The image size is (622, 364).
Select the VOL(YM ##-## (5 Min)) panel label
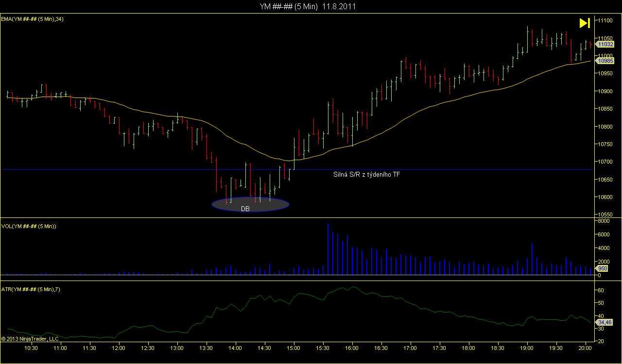pos(29,227)
